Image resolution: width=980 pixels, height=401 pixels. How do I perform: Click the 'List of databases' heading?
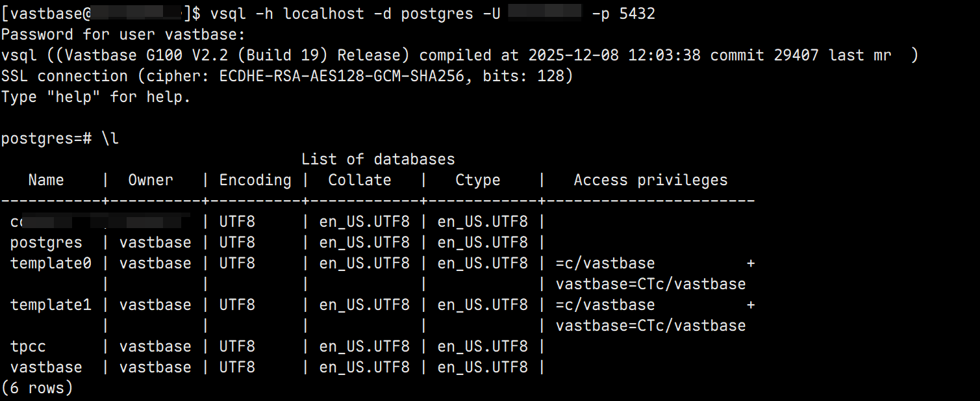point(378,159)
